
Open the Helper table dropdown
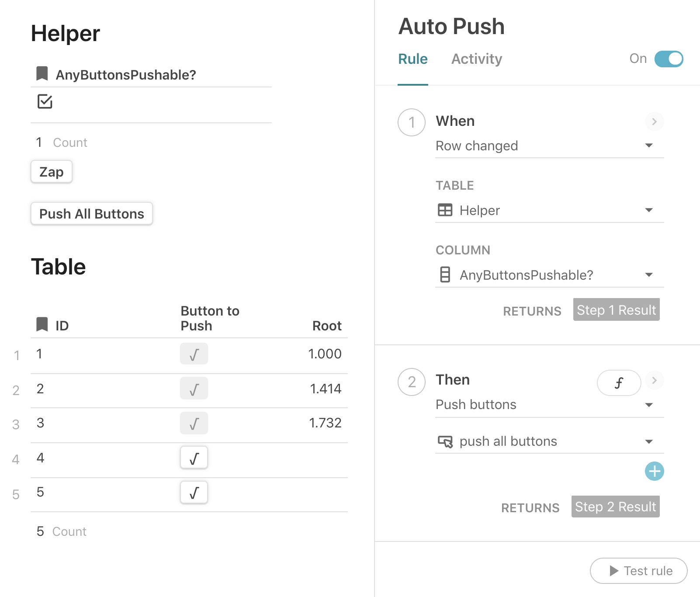649,210
